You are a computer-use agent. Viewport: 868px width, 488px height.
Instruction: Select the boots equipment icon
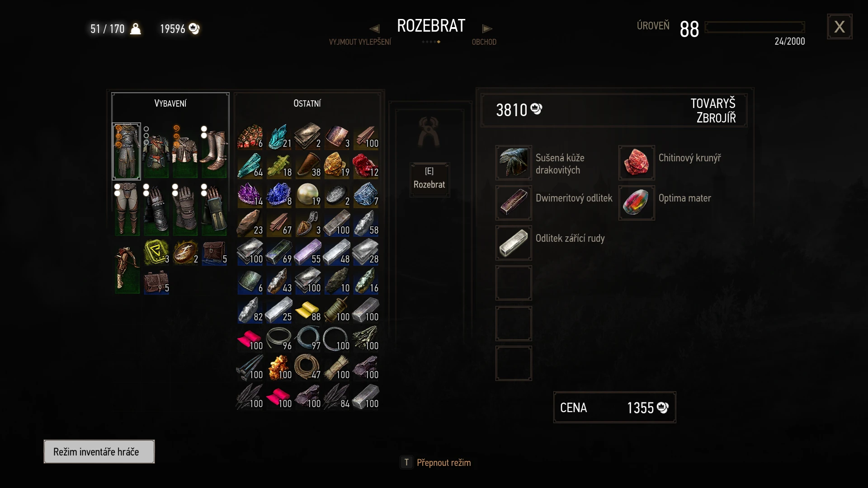point(214,151)
